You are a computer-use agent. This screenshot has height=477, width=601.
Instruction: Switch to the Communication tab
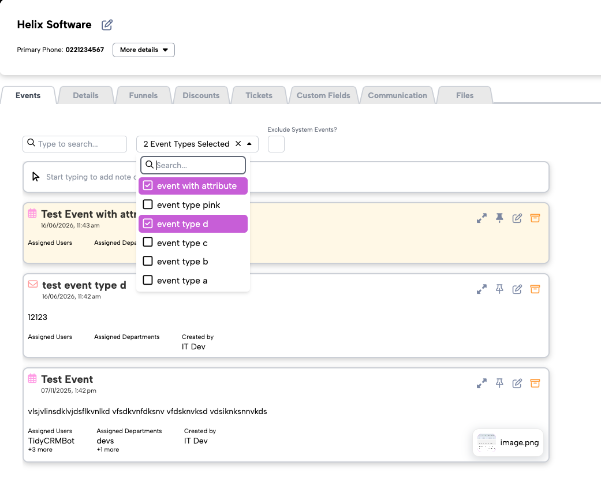click(x=397, y=95)
